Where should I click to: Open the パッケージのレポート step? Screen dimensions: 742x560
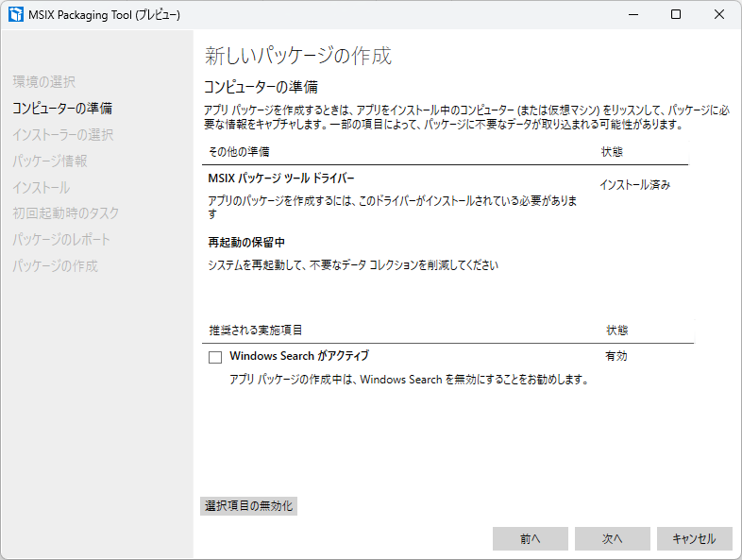pyautogui.click(x=61, y=240)
